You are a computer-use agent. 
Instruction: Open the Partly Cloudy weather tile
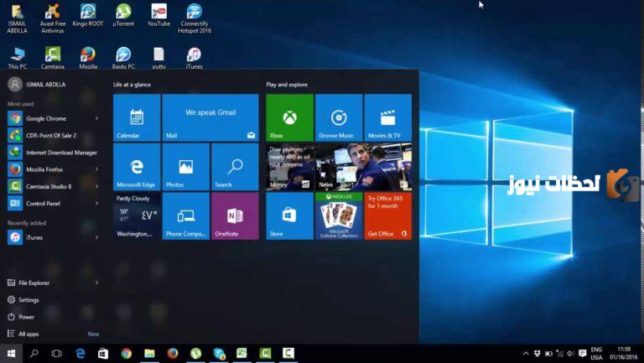[137, 216]
